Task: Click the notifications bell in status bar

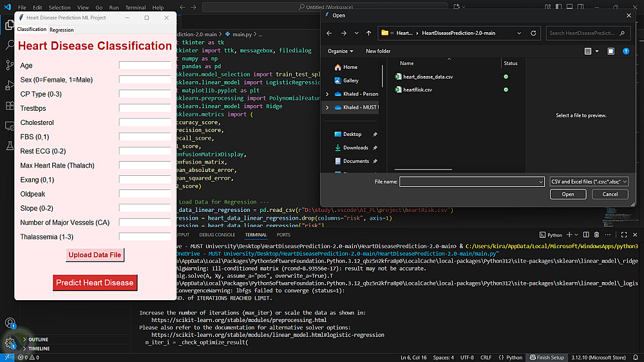Action: click(x=635, y=357)
